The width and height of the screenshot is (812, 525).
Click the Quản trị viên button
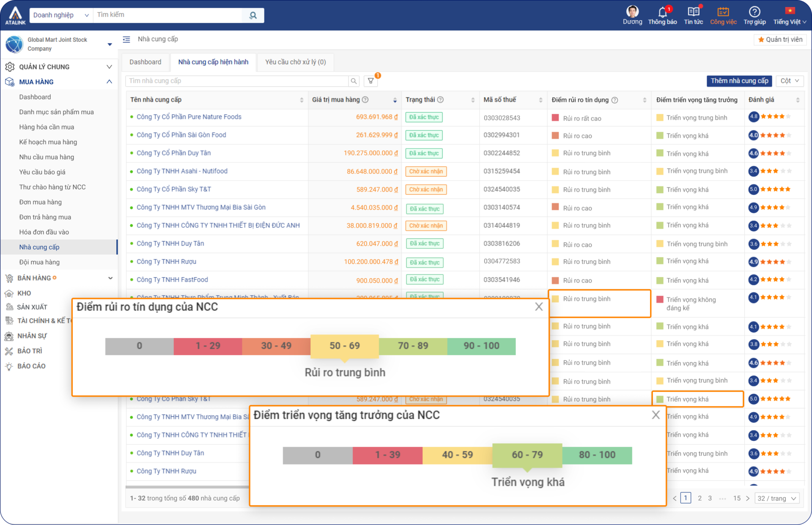[780, 39]
